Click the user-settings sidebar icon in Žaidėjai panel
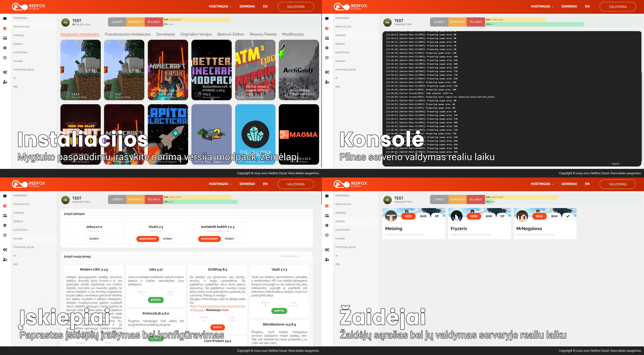Image resolution: width=644 pixels, height=355 pixels. point(327,260)
